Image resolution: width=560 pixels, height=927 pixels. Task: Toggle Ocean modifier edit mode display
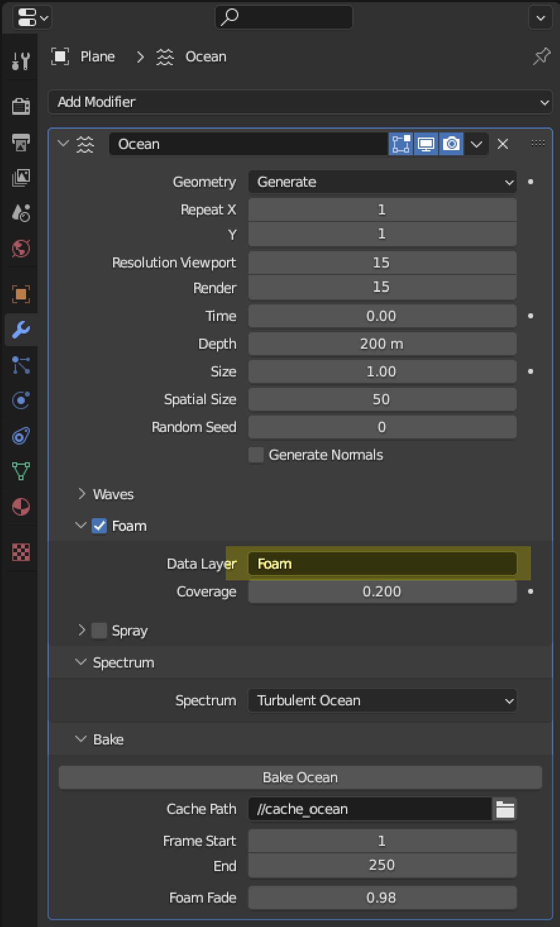point(401,144)
